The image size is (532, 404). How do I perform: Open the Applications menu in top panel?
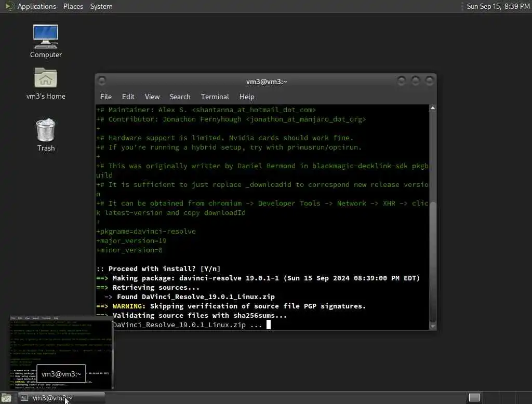point(37,6)
